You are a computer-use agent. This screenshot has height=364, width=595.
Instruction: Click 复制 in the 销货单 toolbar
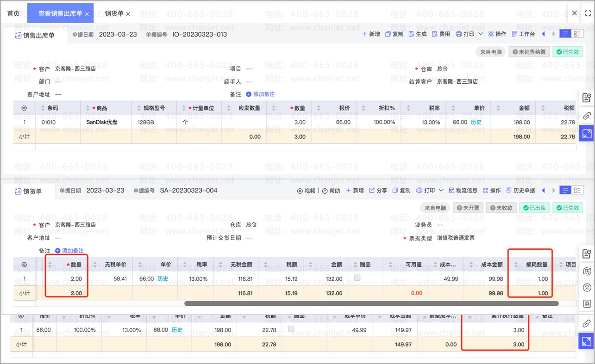[401, 191]
